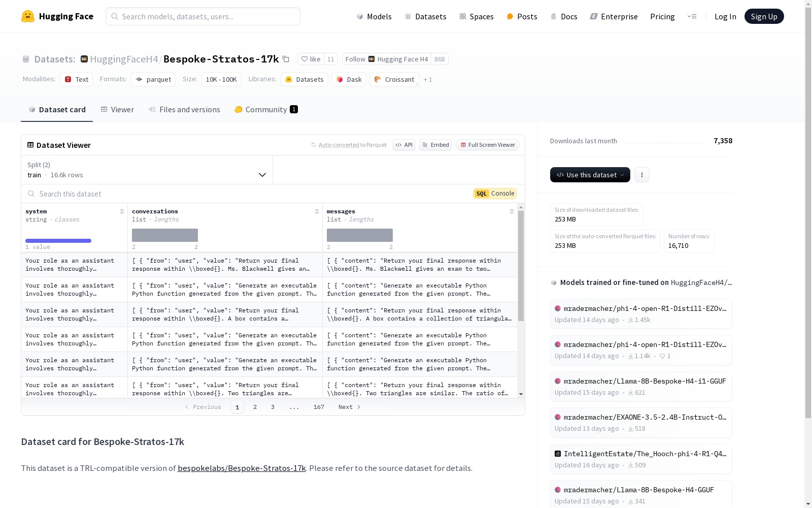The image size is (812, 508).
Task: Click the SQL Console button
Action: [495, 194]
